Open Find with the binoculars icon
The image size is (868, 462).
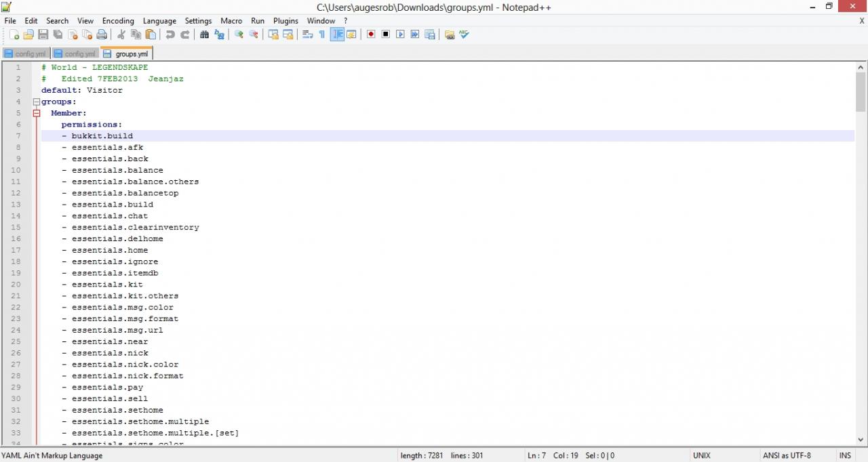pyautogui.click(x=204, y=35)
